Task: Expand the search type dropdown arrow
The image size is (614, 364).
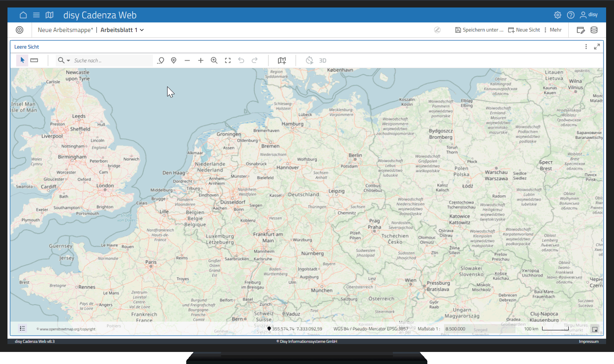Action: coord(69,61)
